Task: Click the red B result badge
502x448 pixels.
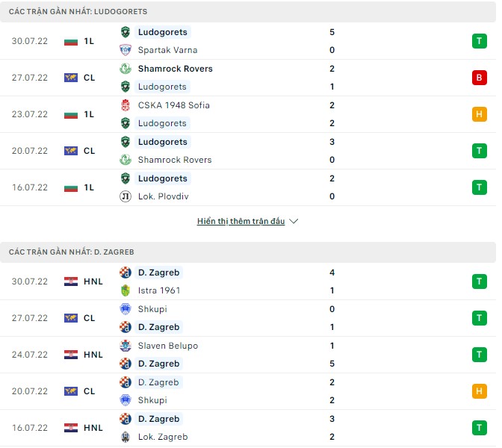Action: 479,78
